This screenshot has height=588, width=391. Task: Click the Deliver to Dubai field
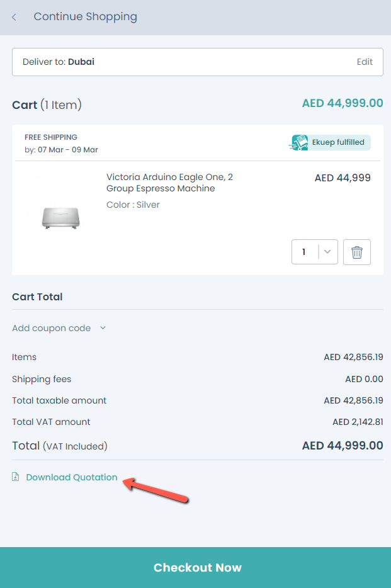198,62
